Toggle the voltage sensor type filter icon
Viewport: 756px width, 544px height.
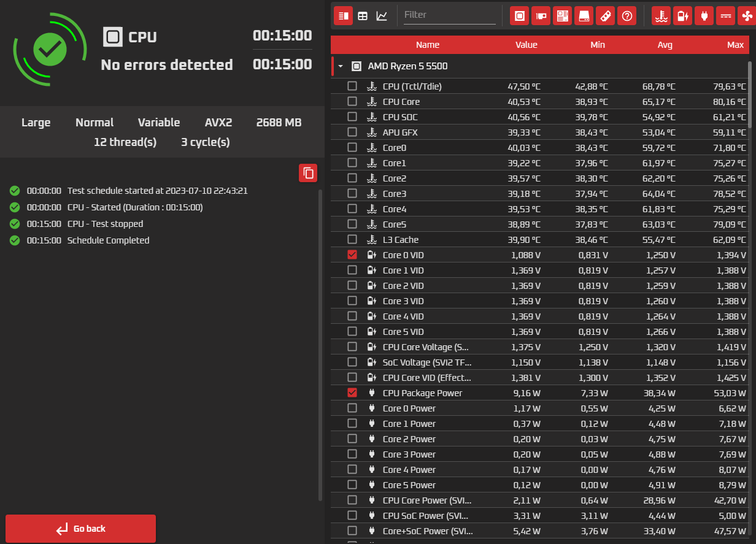pos(682,16)
